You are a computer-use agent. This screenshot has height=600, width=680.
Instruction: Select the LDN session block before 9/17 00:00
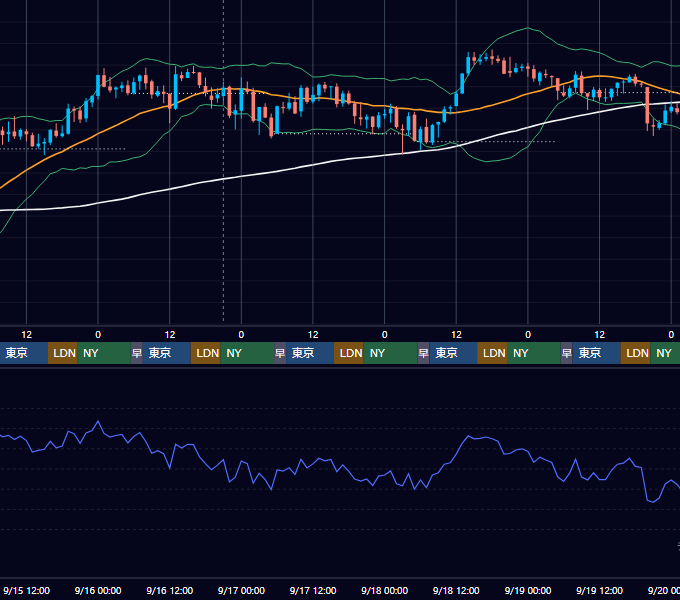click(x=206, y=353)
